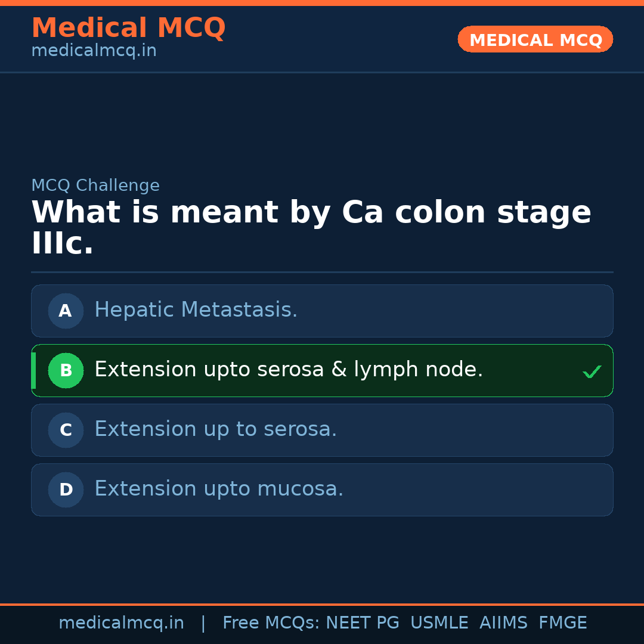
Task: Click the letter D circle badge
Action: point(66,490)
